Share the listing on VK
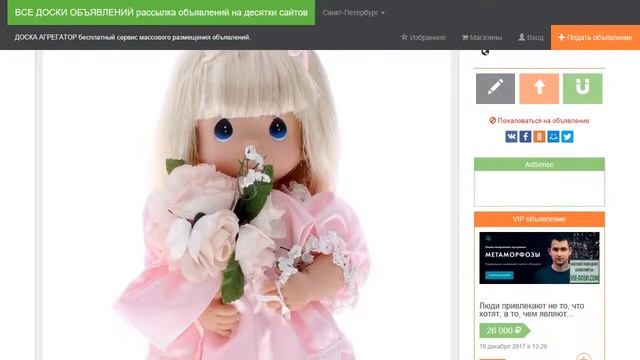640x360 pixels. coord(511,136)
